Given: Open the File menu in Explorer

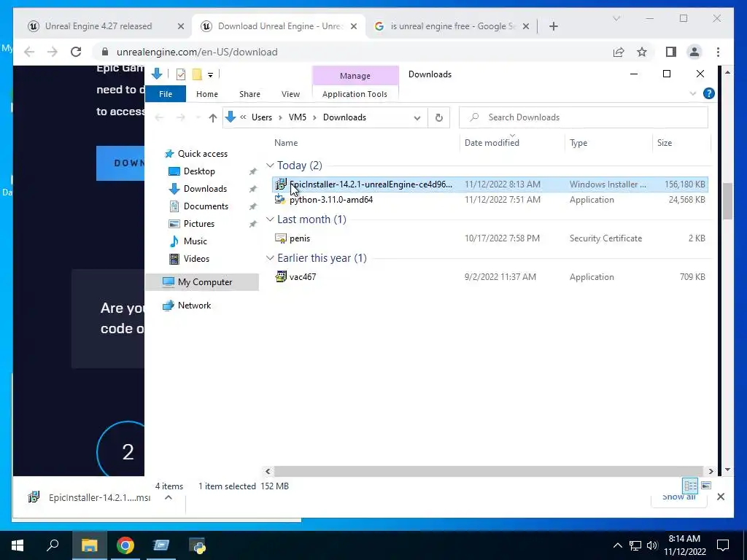Looking at the screenshot, I should tap(166, 94).
